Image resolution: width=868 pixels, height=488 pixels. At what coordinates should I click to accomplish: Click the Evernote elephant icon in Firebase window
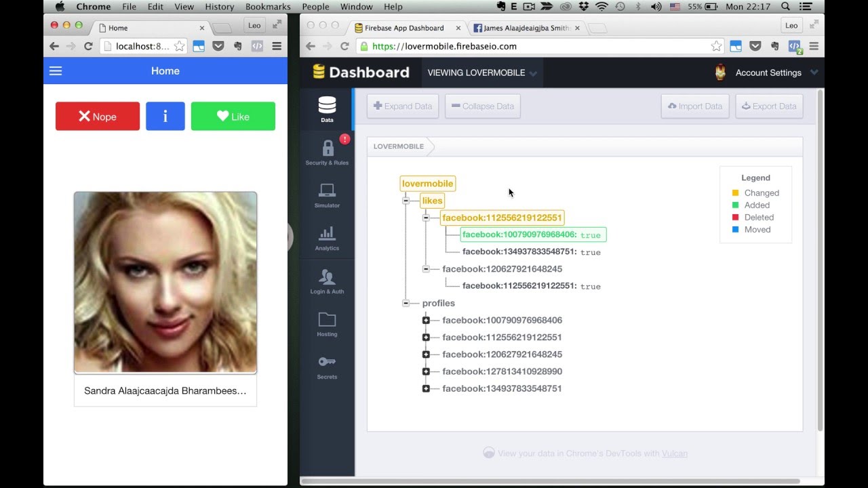(x=774, y=46)
